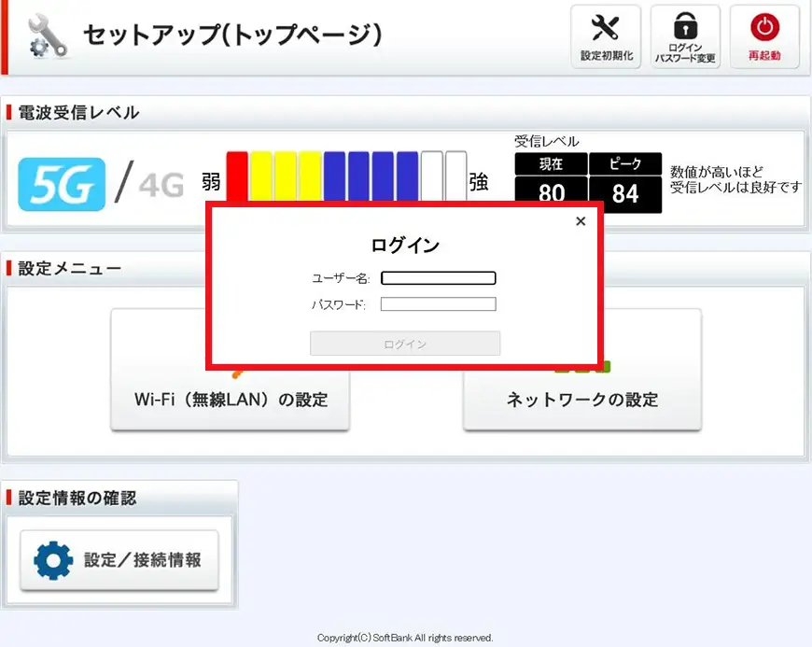Click the 設定初期化 wrench icon button
The height and width of the screenshot is (647, 812).
point(606,36)
